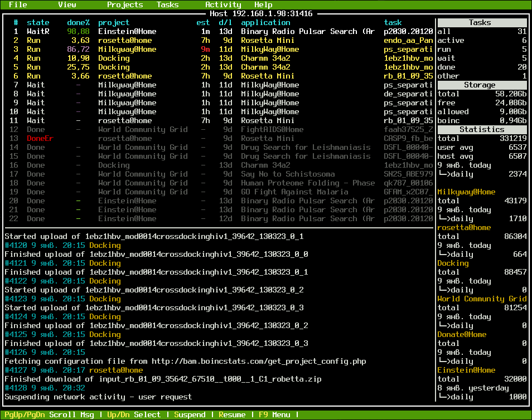Click the allowed 9,00Gb storage entry
Viewport: 532px width, 420px height.
coord(482,111)
